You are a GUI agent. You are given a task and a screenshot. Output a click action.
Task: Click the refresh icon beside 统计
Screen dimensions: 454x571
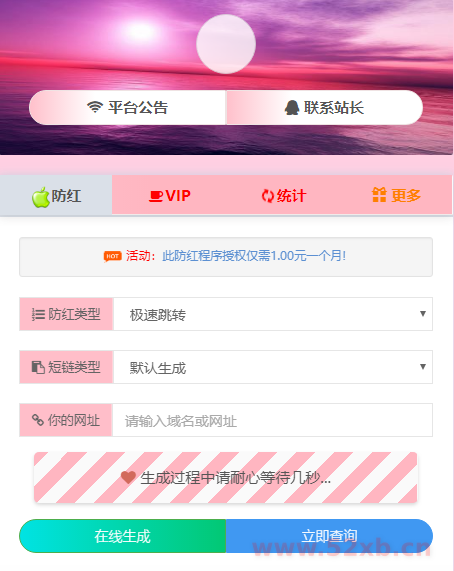(268, 196)
